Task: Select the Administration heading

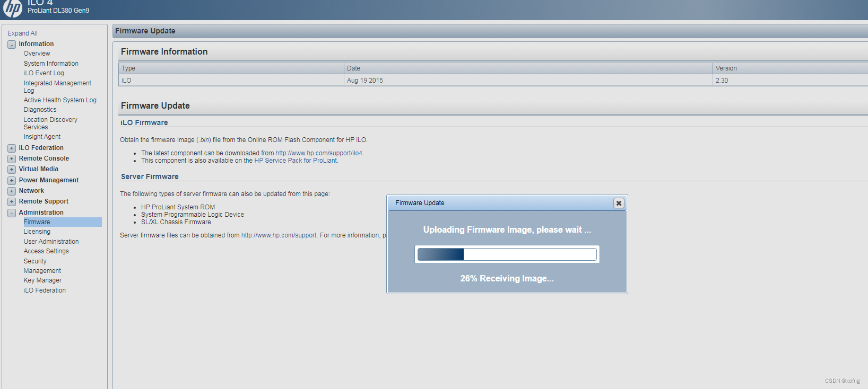Action: click(41, 213)
